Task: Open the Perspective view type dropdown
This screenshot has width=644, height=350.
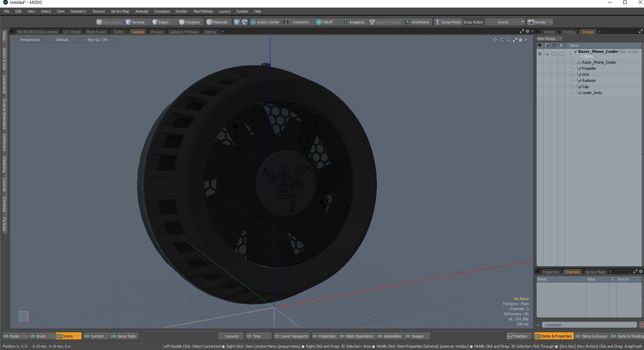Action: click(x=30, y=40)
